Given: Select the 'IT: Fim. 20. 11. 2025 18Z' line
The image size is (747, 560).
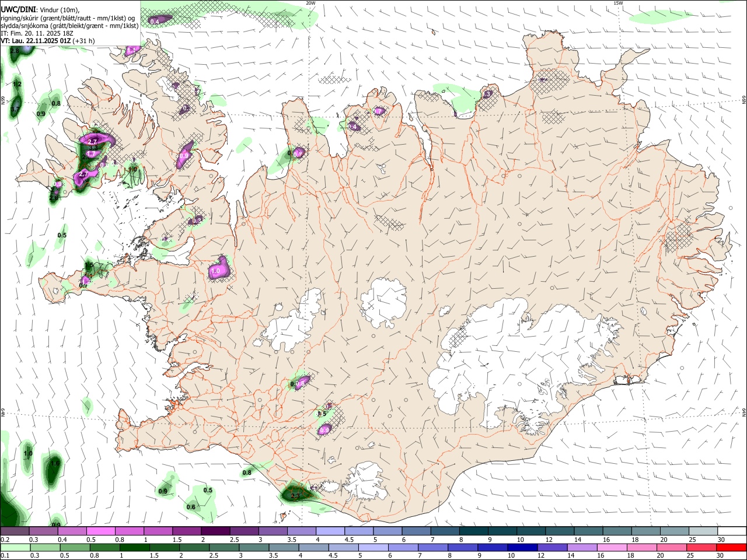Looking at the screenshot, I should 37,33.
